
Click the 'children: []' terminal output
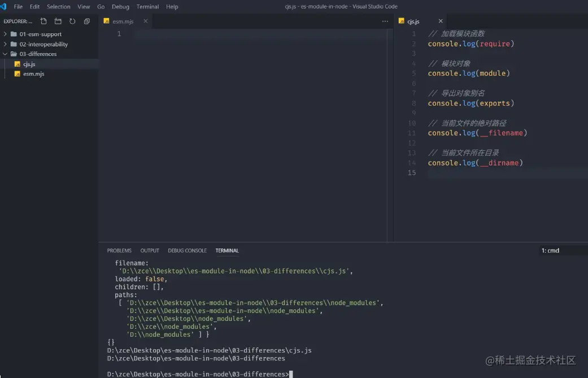[139, 287]
